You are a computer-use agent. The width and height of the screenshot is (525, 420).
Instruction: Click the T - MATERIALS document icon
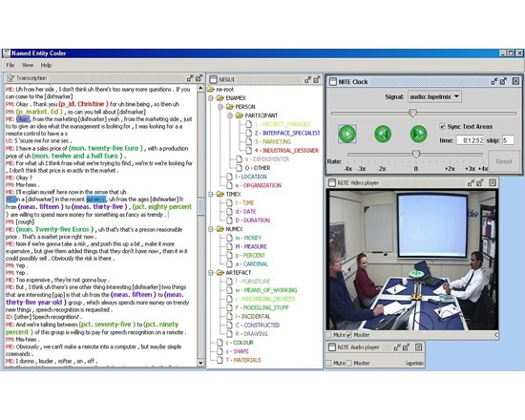(x=220, y=360)
